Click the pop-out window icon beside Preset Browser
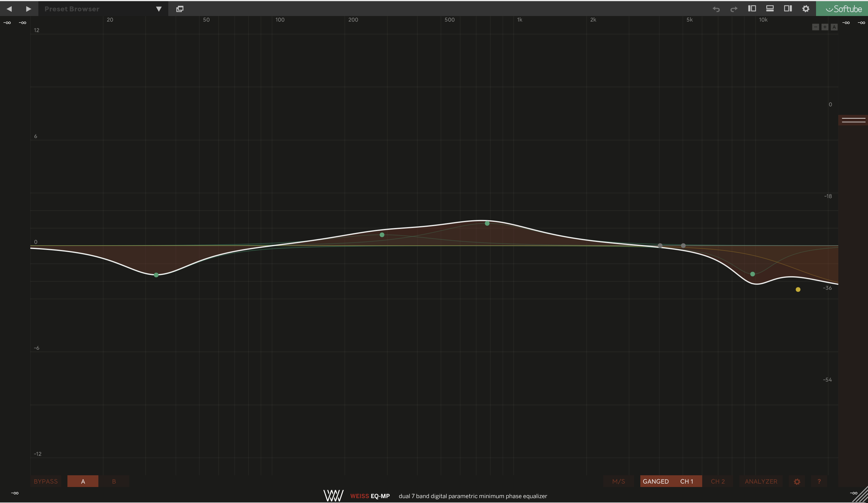The height and width of the screenshot is (503, 868). 180,9
